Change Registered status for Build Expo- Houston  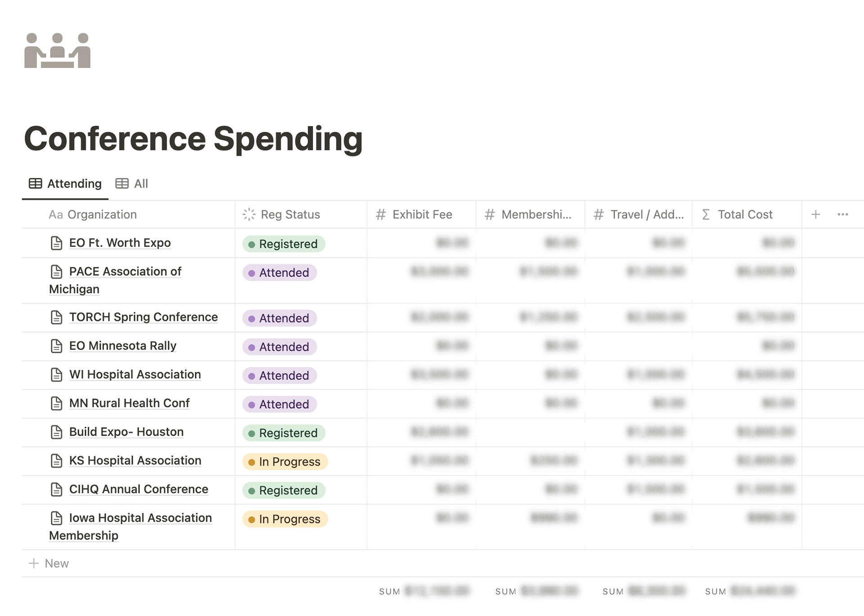[x=283, y=433]
